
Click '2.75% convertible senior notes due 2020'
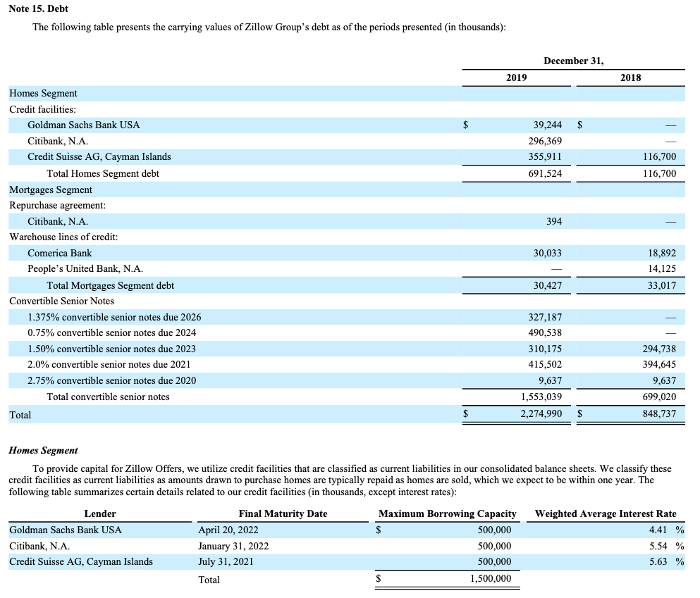111,380
